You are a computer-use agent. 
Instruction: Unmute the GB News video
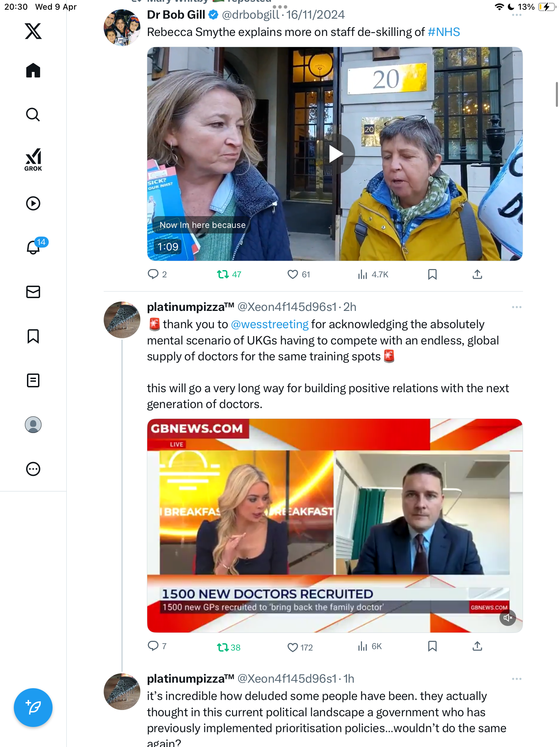click(x=507, y=618)
